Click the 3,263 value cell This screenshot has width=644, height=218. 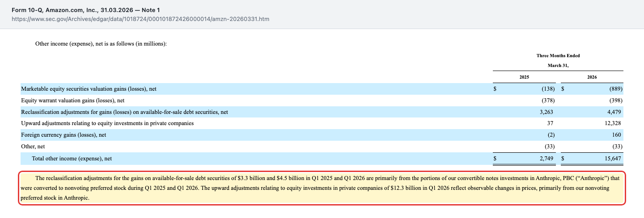547,112
